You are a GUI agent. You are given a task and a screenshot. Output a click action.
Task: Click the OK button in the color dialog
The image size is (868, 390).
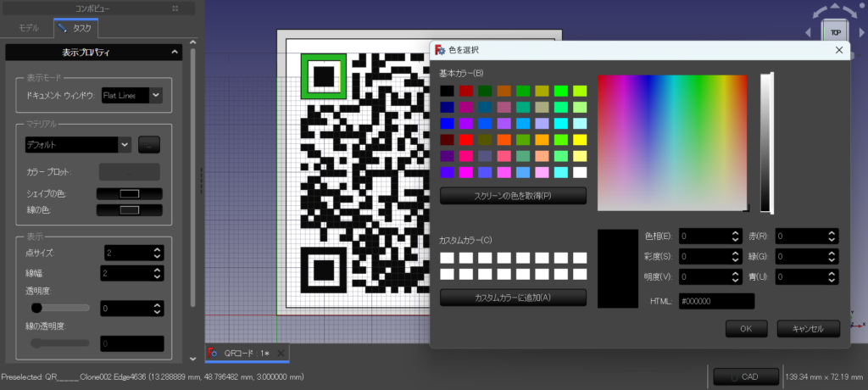click(746, 328)
